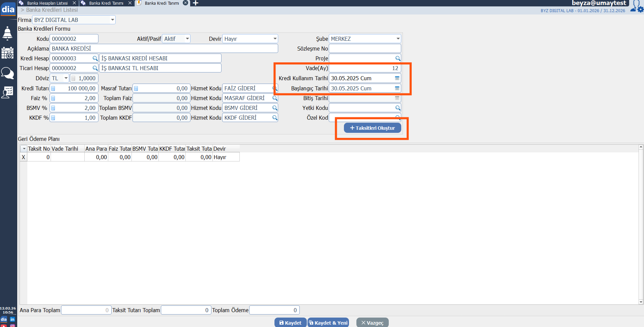Click into the Sözleşme No input field
The height and width of the screenshot is (327, 644).
(x=364, y=49)
